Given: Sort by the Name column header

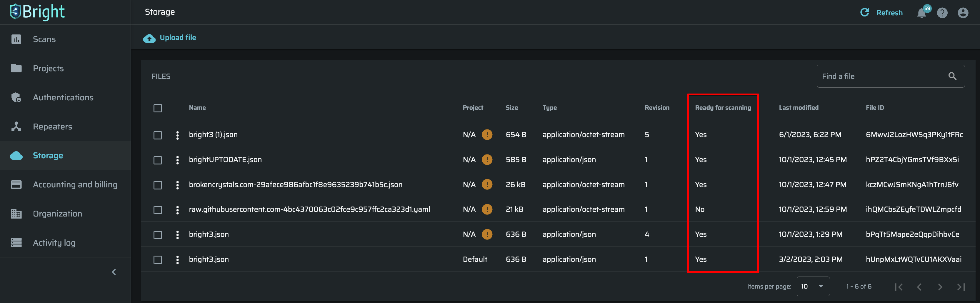Looking at the screenshot, I should click(197, 108).
